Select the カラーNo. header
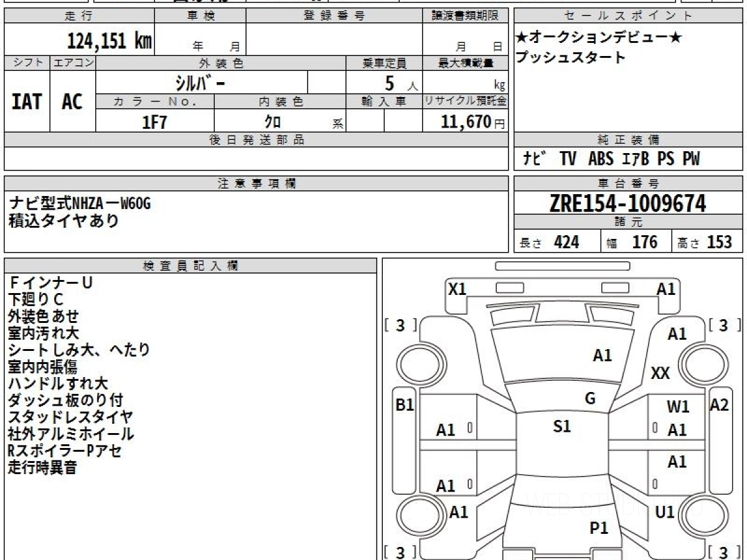This screenshot has width=747, height=560. point(155,101)
